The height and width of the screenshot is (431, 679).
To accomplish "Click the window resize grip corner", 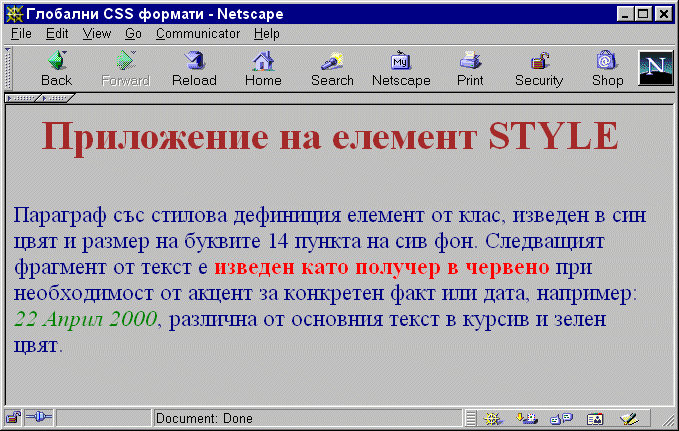I will [668, 419].
